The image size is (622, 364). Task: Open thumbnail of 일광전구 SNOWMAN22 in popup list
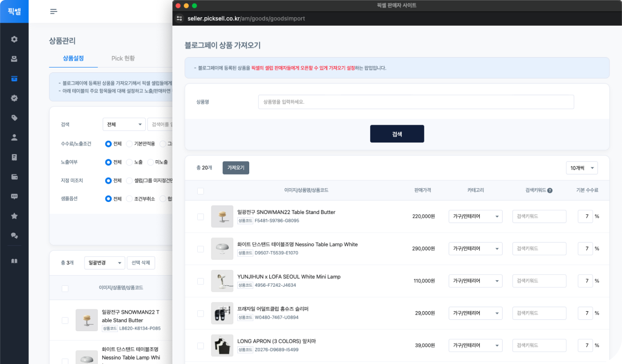click(222, 216)
